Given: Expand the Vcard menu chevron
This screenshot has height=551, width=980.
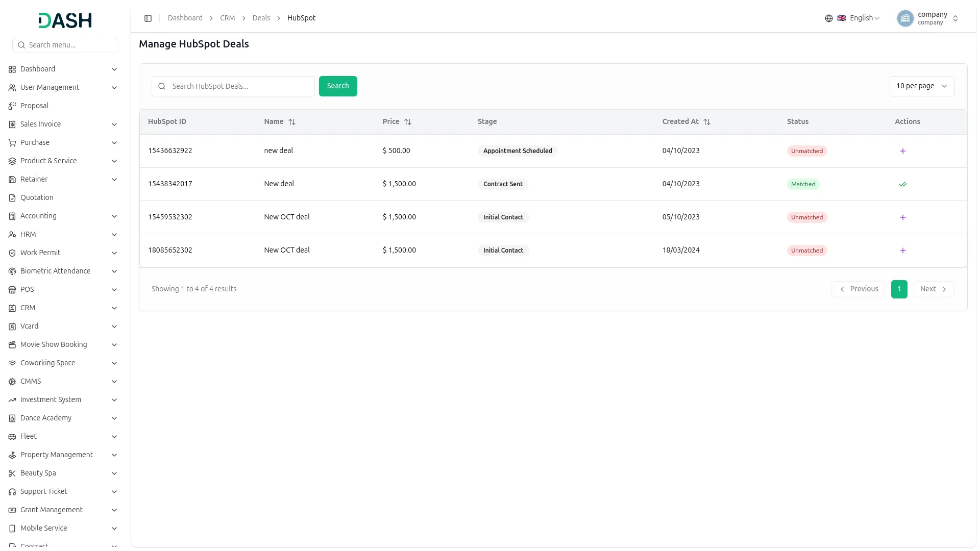Looking at the screenshot, I should 114,327.
